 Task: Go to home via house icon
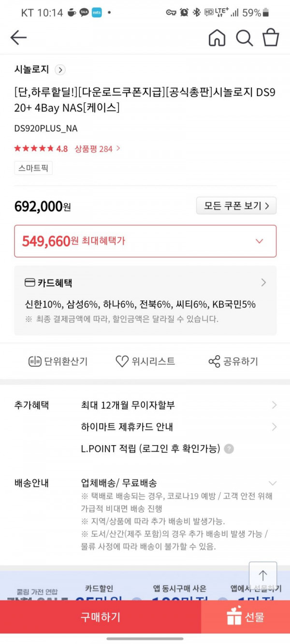click(217, 38)
